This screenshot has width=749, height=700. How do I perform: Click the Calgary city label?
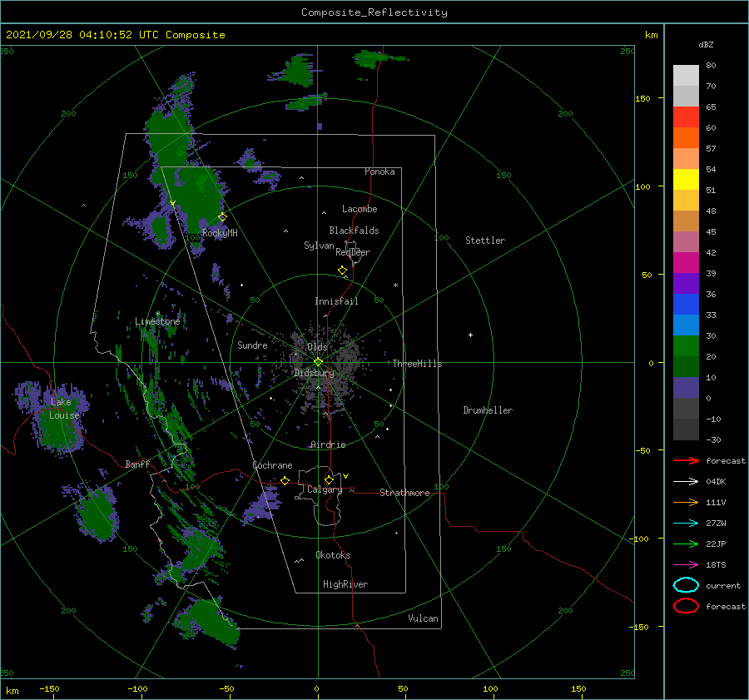(325, 489)
